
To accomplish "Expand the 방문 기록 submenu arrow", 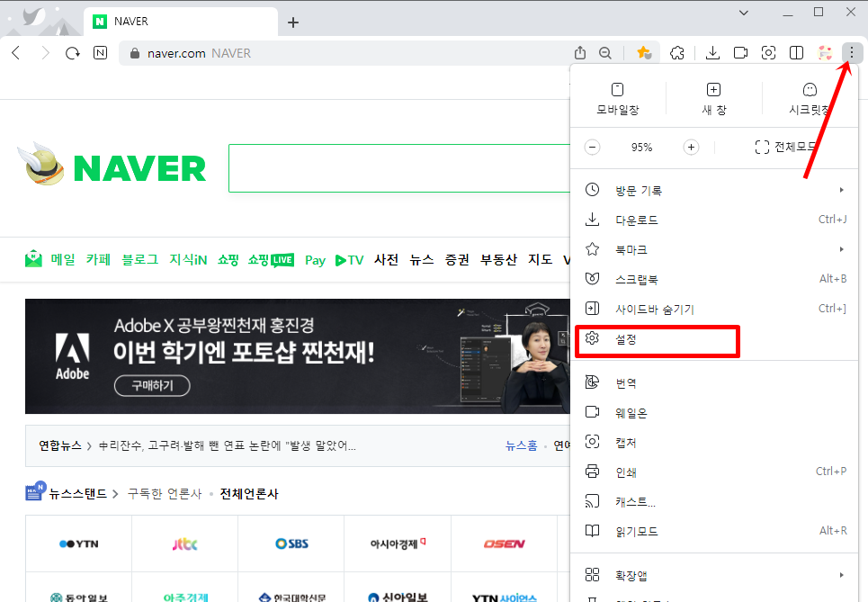I will pos(842,190).
